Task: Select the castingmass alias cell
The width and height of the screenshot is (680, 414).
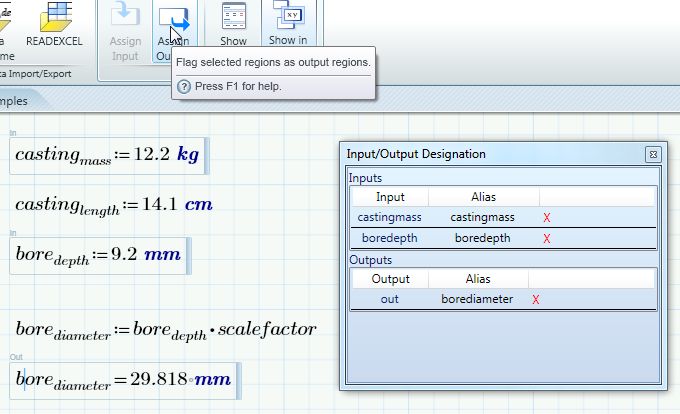Action: click(483, 217)
